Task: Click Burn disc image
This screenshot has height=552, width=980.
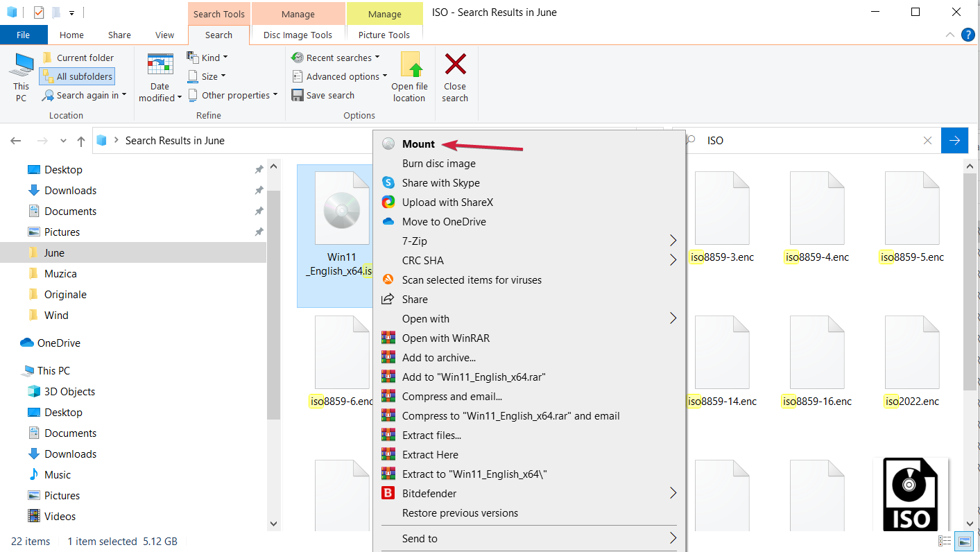Action: [x=438, y=163]
